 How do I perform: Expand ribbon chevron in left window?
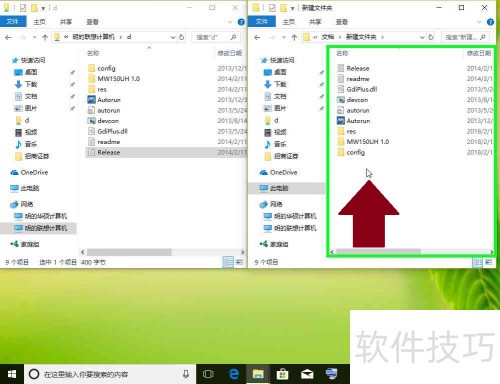(230, 22)
